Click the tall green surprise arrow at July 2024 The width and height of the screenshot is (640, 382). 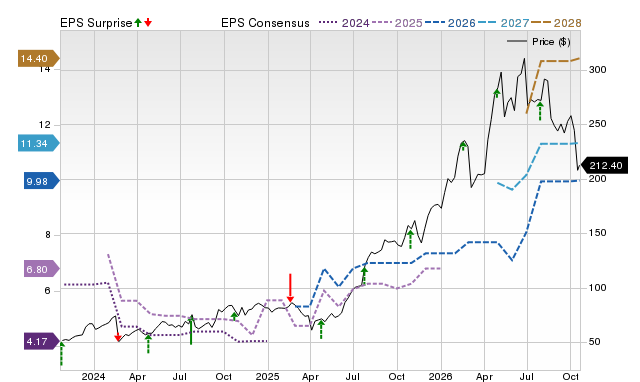[191, 330]
